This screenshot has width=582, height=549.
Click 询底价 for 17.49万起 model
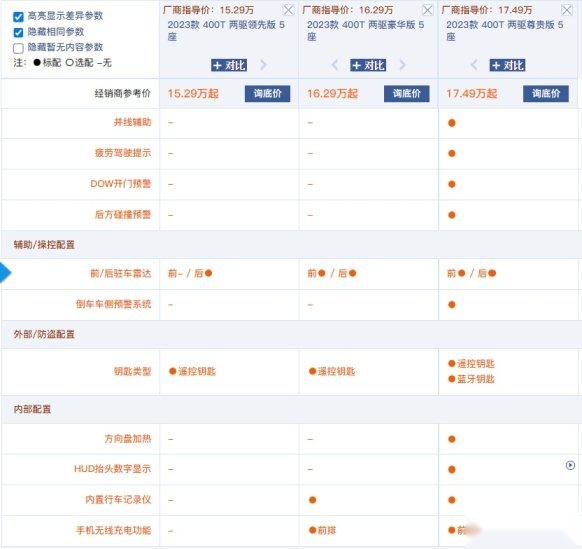click(546, 94)
